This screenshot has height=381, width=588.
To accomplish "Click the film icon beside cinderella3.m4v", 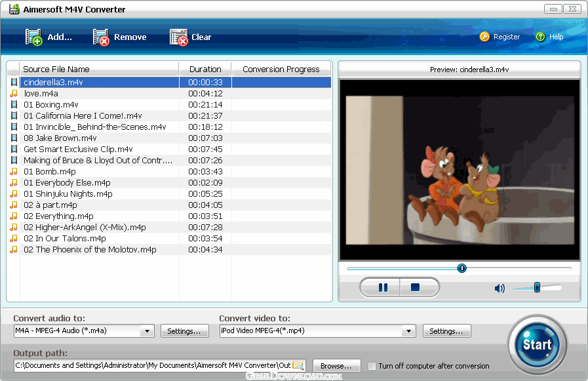I will pyautogui.click(x=14, y=82).
